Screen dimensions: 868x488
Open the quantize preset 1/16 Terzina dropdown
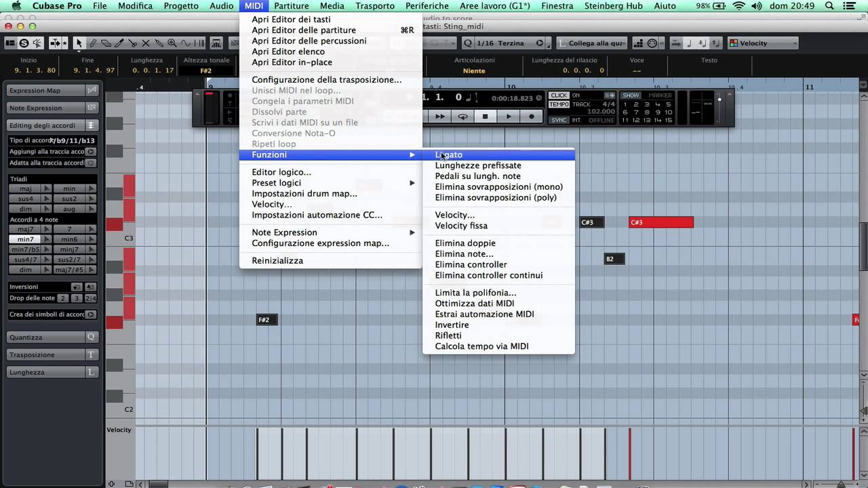tap(511, 43)
